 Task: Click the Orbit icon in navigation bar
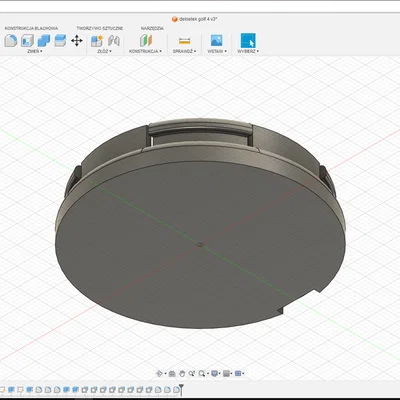pyautogui.click(x=159, y=373)
